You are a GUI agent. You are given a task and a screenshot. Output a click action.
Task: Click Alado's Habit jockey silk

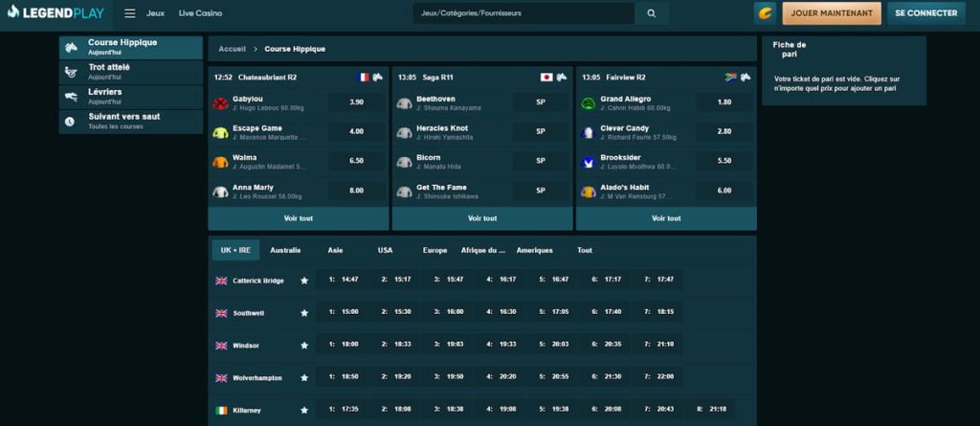[x=589, y=191]
